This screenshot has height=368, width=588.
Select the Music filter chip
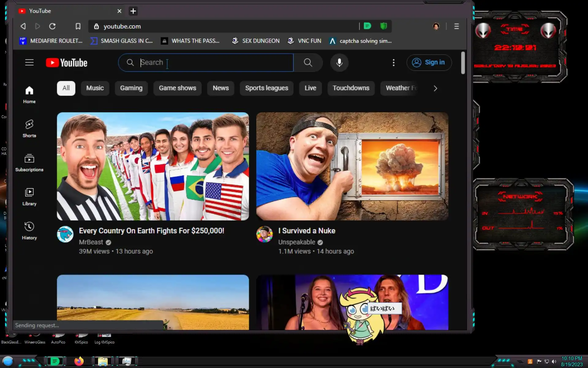(95, 88)
